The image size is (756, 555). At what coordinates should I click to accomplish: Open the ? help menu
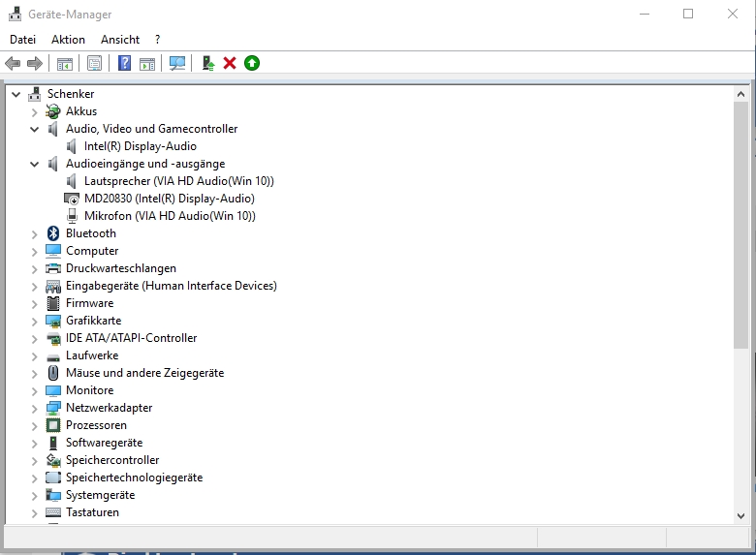(x=158, y=40)
